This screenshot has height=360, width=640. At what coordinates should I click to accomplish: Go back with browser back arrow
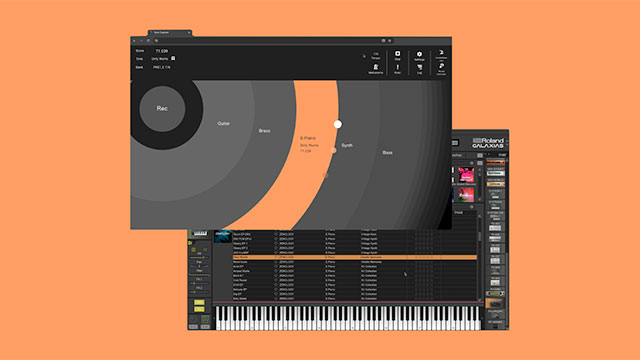tap(134, 40)
